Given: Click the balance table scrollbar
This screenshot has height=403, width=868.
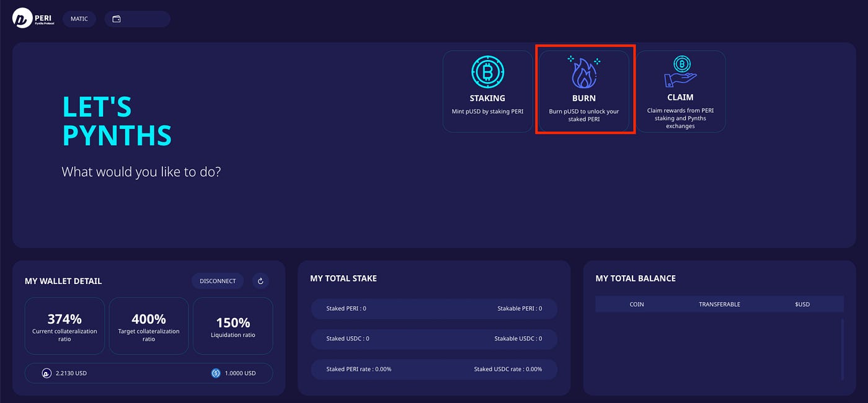Looking at the screenshot, I should click(x=842, y=349).
